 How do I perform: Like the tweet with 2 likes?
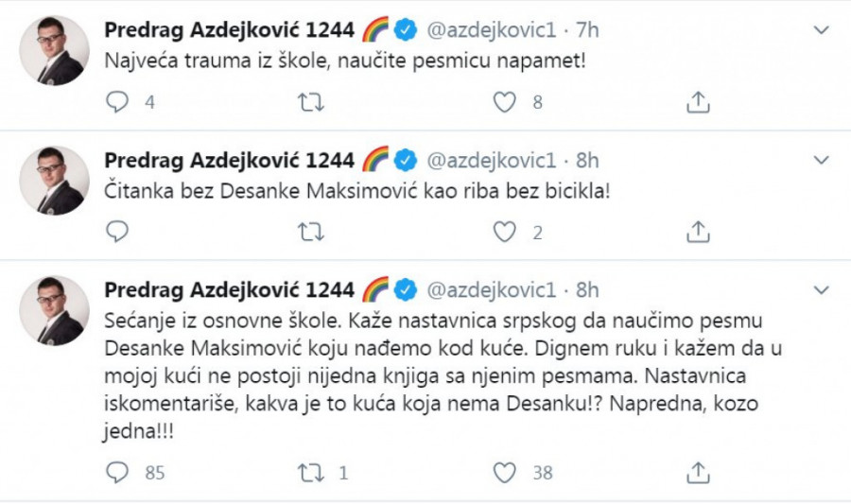point(507,231)
